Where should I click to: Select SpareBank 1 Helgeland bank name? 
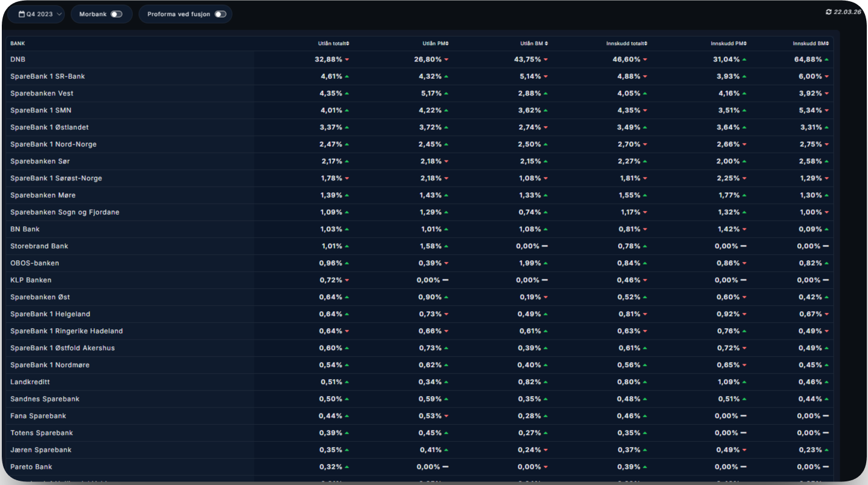point(50,314)
